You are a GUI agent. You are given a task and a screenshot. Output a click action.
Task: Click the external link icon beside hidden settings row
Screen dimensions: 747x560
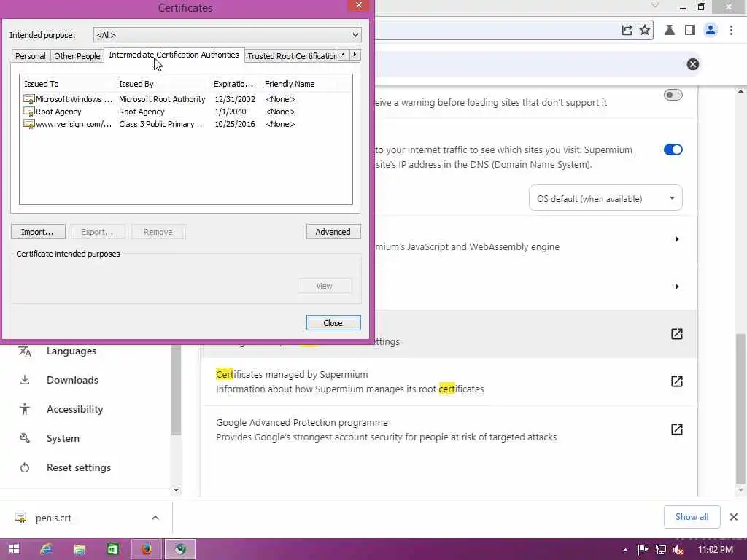676,334
